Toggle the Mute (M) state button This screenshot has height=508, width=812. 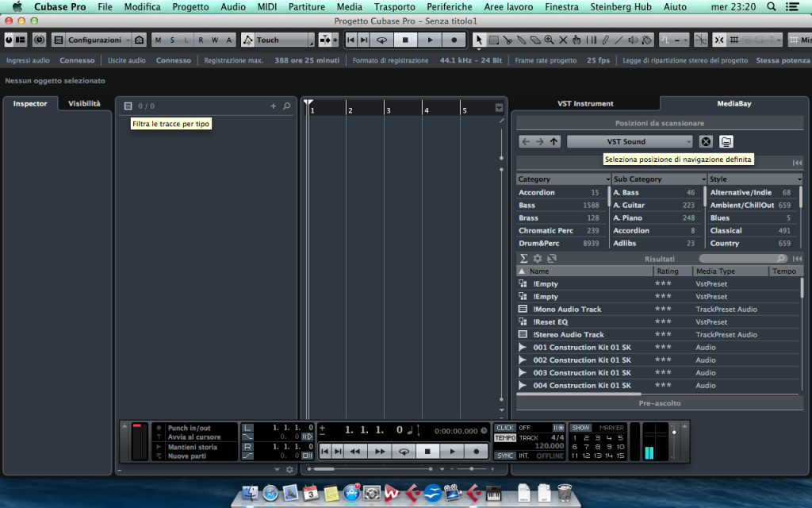click(158, 40)
